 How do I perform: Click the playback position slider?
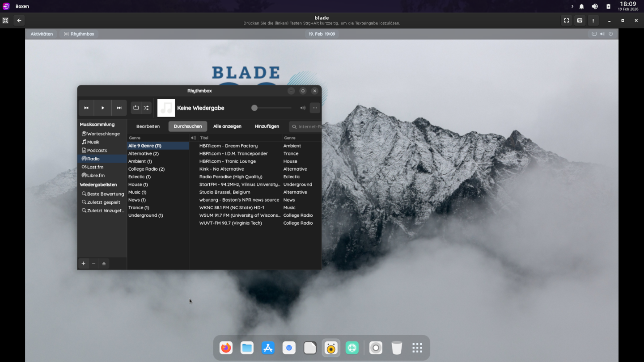click(272, 108)
